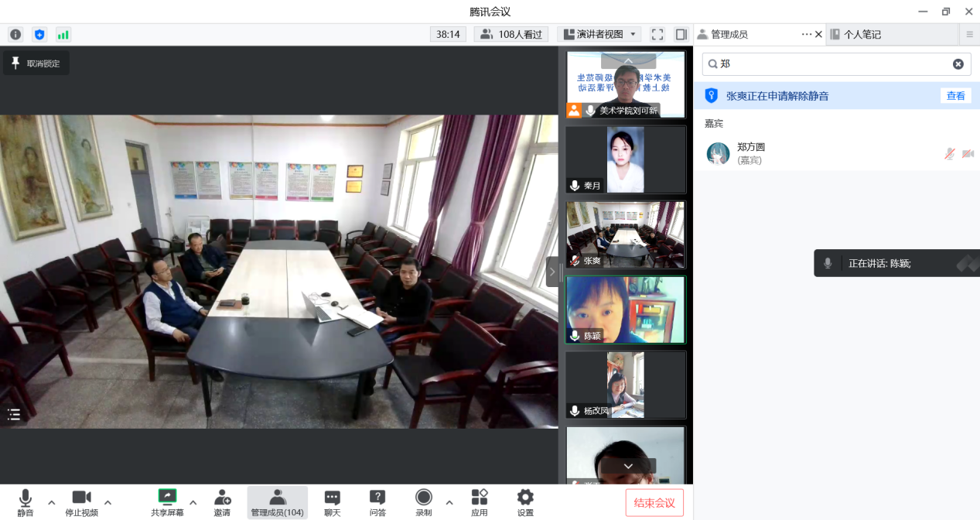Clear the member search field

click(958, 64)
